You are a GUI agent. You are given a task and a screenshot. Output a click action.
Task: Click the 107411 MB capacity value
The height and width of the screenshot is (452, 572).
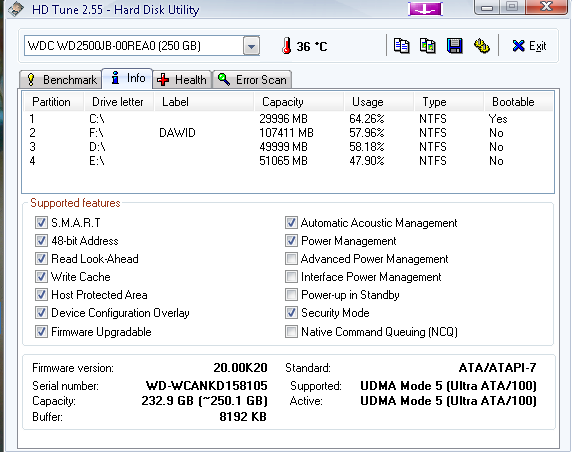pos(286,133)
